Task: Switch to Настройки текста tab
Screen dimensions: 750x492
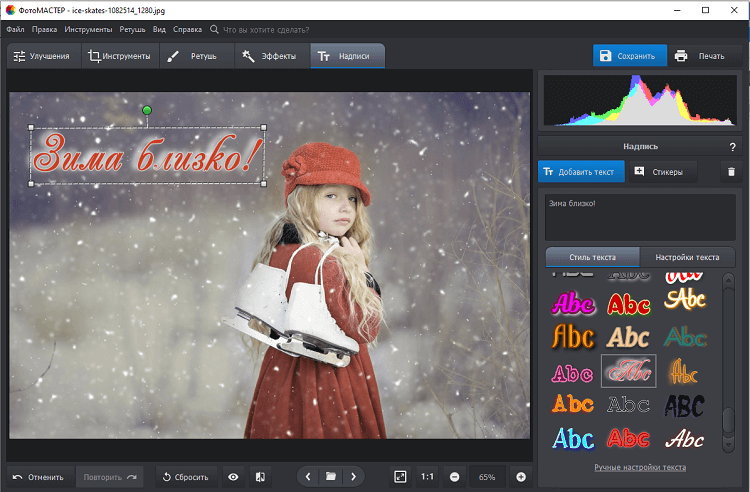Action: 693,257
